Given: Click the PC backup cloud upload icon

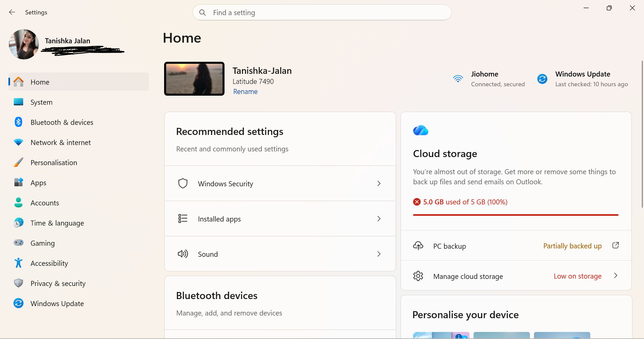Looking at the screenshot, I should [x=418, y=246].
